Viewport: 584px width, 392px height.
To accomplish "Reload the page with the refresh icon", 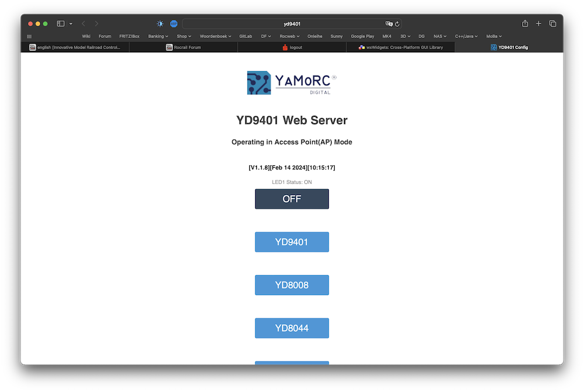I will (397, 24).
